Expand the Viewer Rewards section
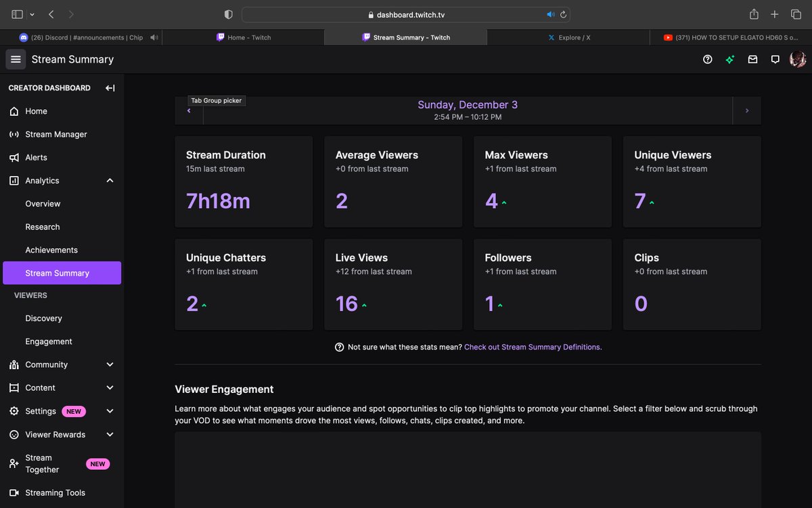The image size is (812, 508). tap(110, 434)
